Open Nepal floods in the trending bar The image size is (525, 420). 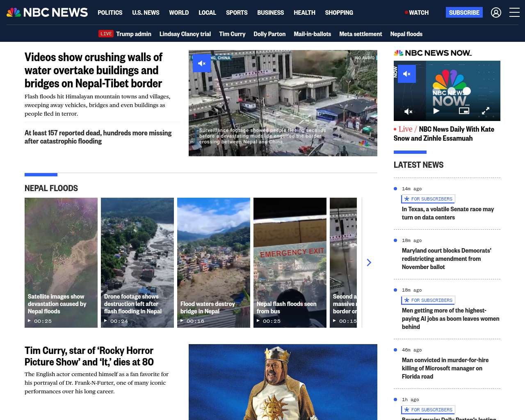(406, 34)
